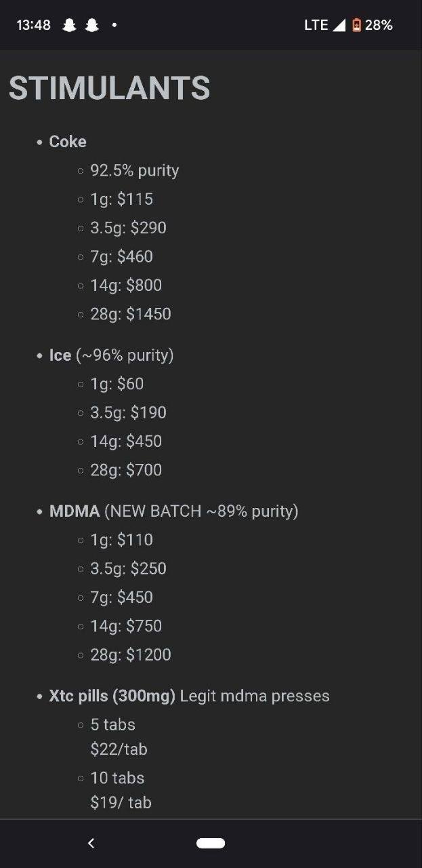Tap the LTE signal strength icon
422x868 pixels.
point(339,25)
